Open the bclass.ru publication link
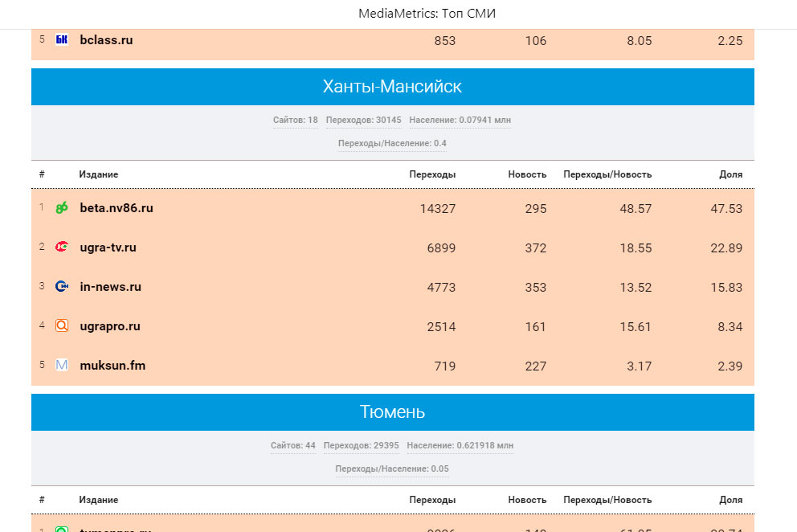 [x=106, y=39]
